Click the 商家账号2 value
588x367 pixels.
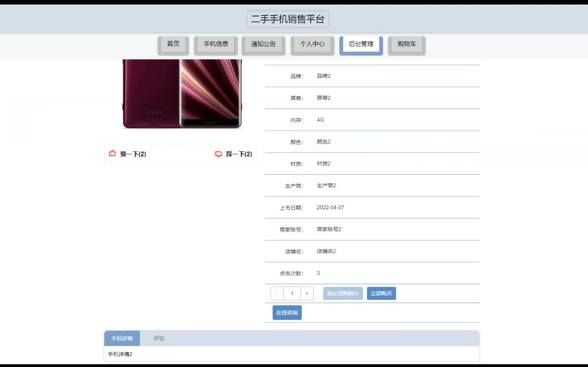click(329, 229)
